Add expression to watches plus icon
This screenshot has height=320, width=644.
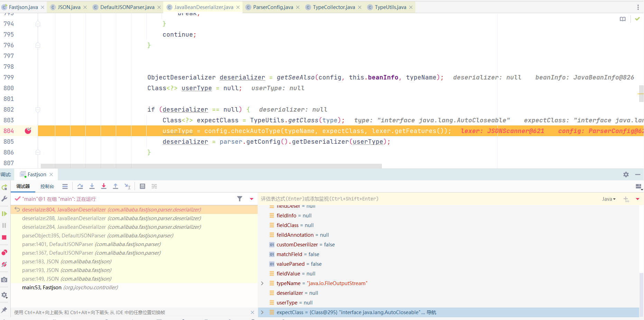click(x=626, y=199)
